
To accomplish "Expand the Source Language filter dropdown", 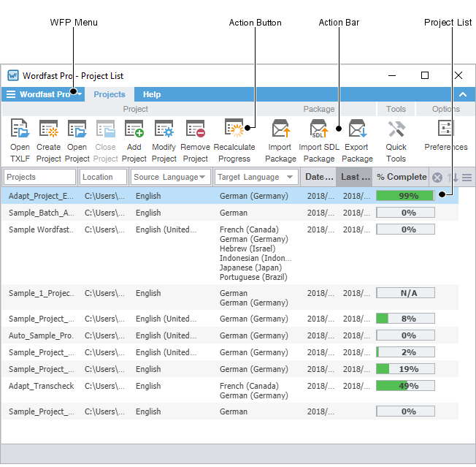I will pos(202,177).
